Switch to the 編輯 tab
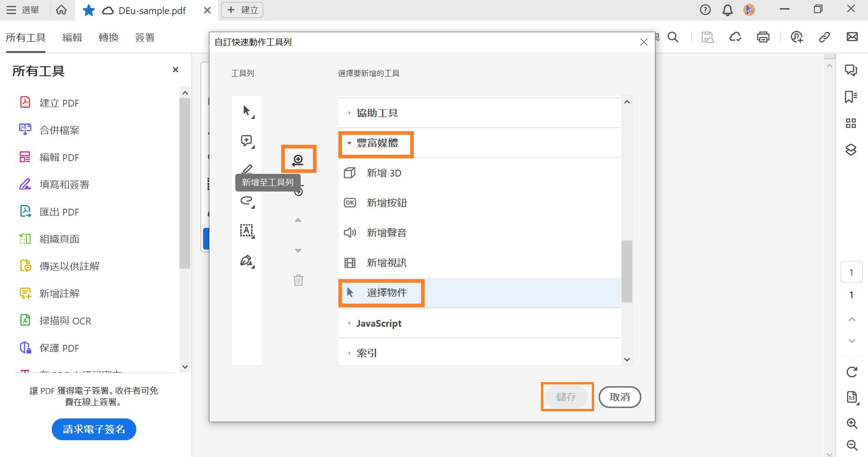This screenshot has height=457, width=868. (x=72, y=38)
